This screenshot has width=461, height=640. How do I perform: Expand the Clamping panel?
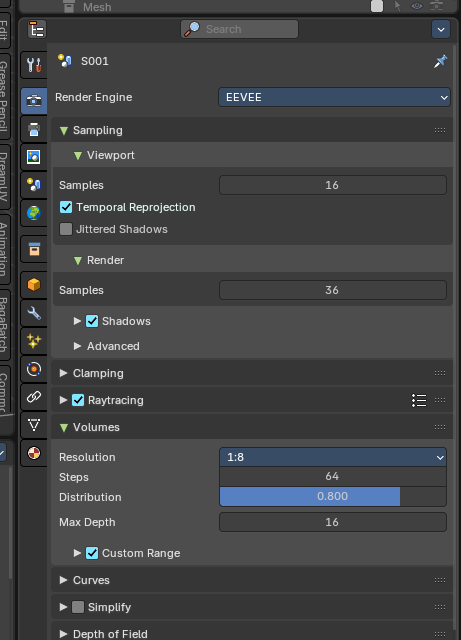[x=63, y=373]
